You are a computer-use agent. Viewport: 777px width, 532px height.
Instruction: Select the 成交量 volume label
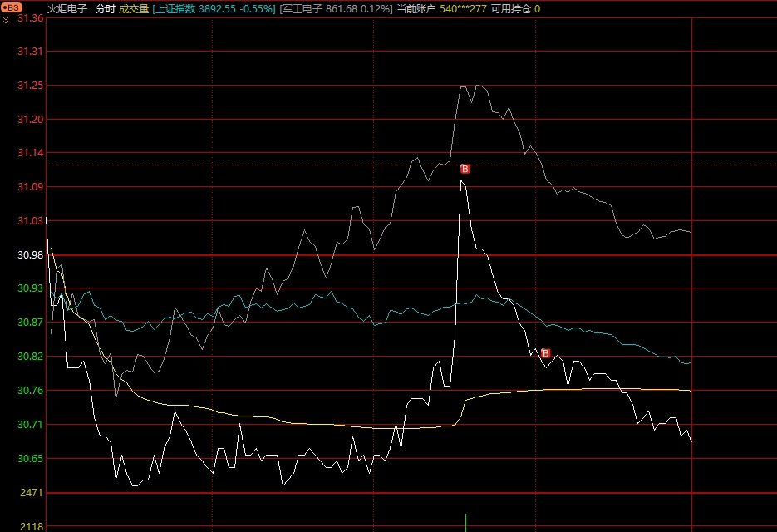point(134,9)
